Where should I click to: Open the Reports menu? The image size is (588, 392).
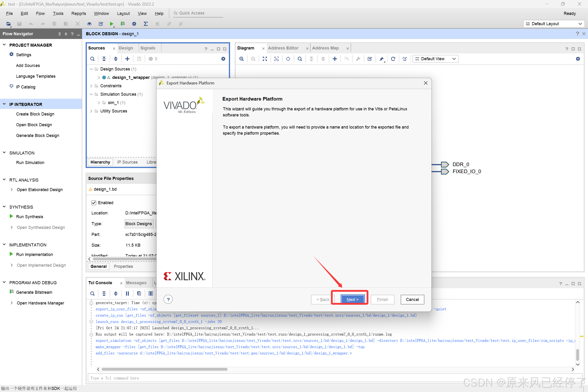[x=78, y=14]
